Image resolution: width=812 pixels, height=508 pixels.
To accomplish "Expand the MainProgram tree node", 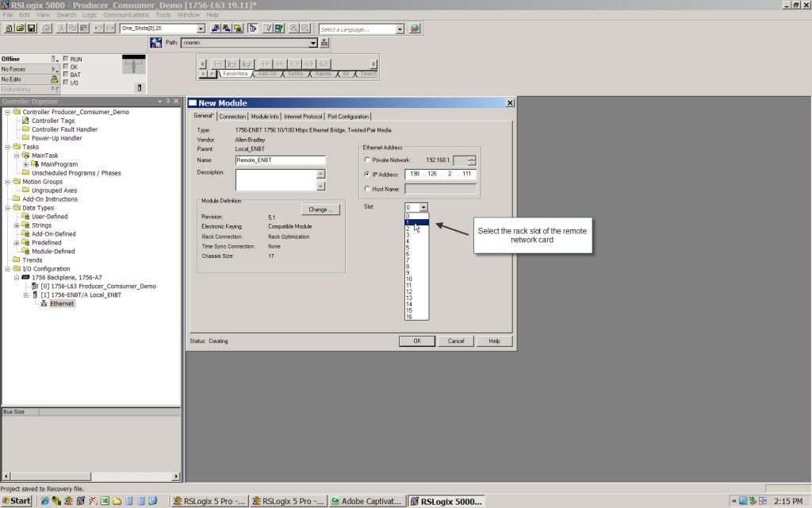I will (26, 164).
